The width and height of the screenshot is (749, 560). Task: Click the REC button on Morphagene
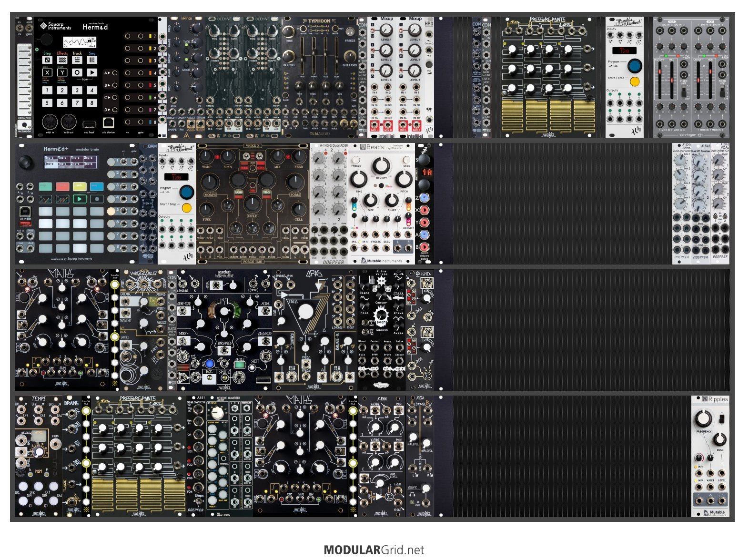pos(209,378)
